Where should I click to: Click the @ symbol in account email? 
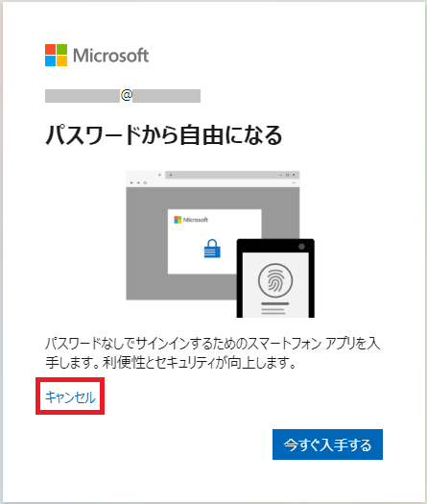click(x=127, y=95)
